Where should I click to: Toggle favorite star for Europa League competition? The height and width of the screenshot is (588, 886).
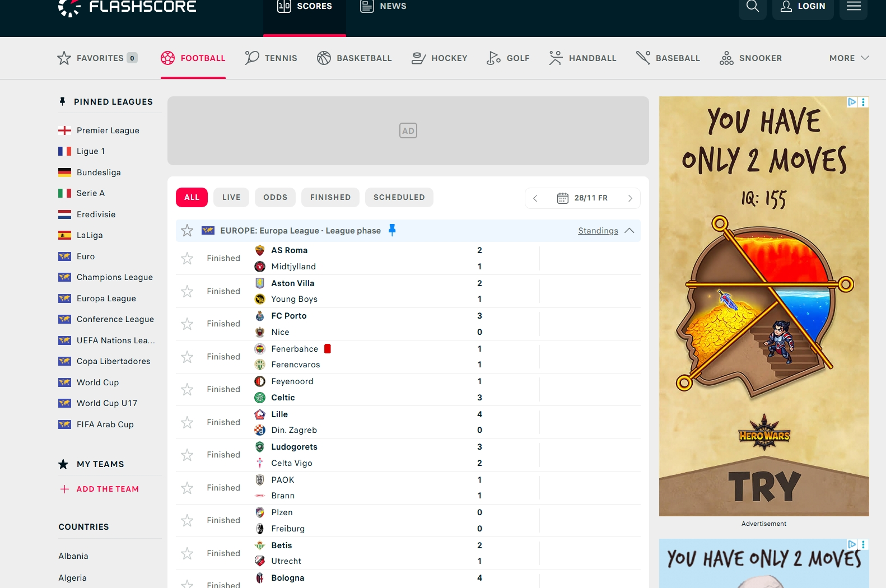click(187, 230)
